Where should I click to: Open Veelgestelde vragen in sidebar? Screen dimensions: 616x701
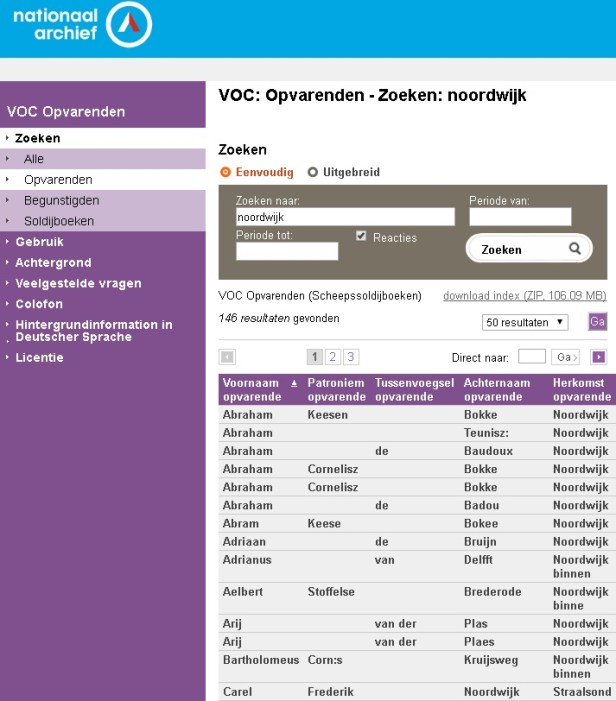78,284
